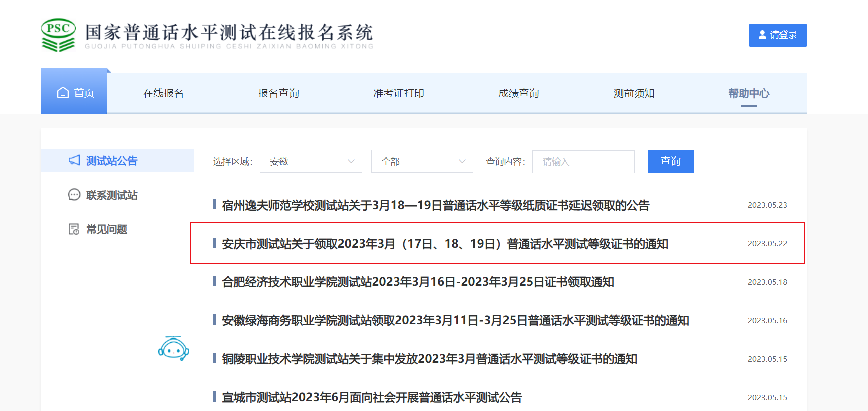Go to 在线报名 menu

coord(163,93)
